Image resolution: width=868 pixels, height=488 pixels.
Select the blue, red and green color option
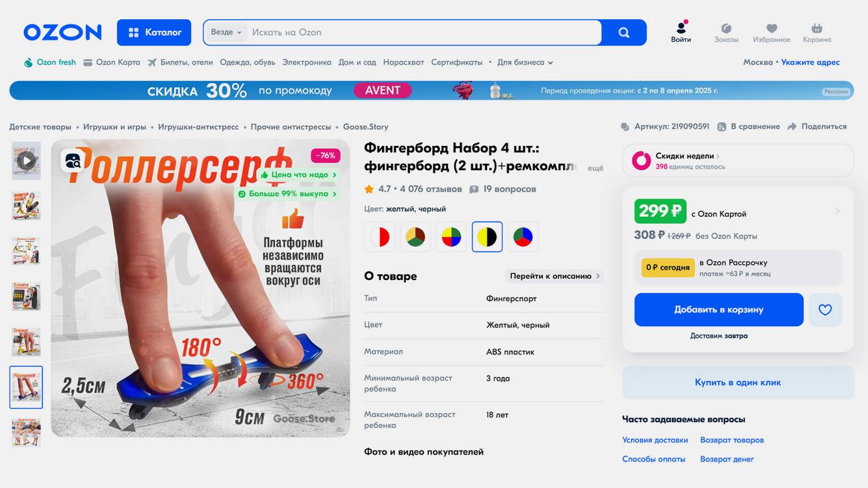pyautogui.click(x=522, y=237)
